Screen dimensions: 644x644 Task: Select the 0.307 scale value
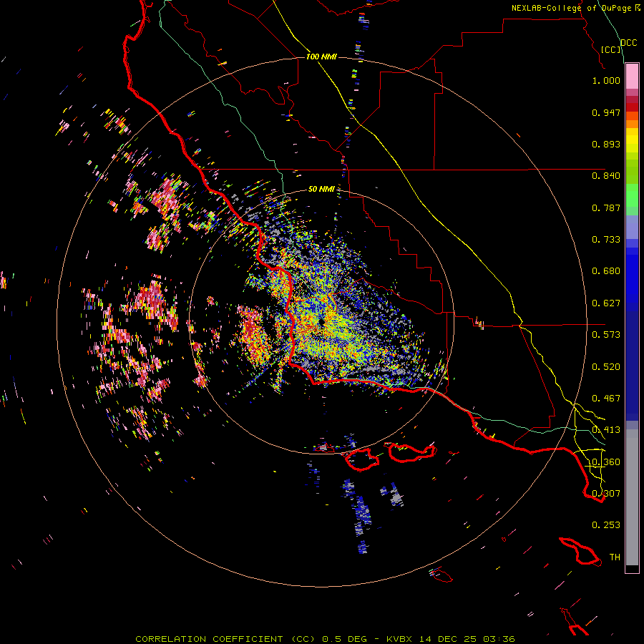(x=606, y=494)
